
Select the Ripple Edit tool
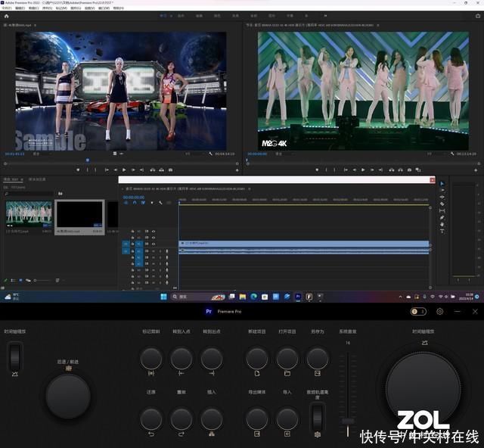coord(442,197)
